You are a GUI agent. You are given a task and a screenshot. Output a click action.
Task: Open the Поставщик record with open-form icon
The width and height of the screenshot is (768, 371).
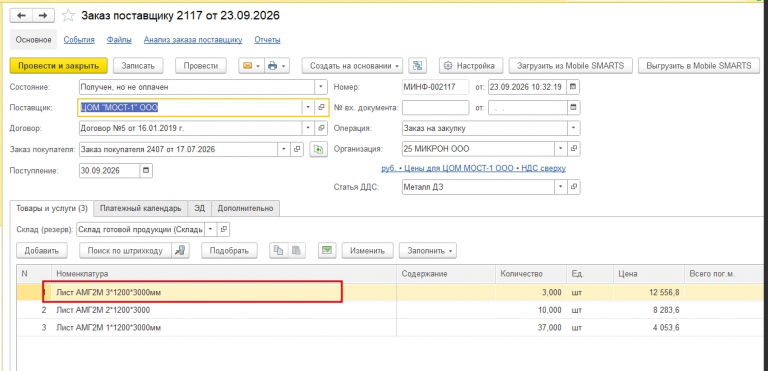click(321, 107)
